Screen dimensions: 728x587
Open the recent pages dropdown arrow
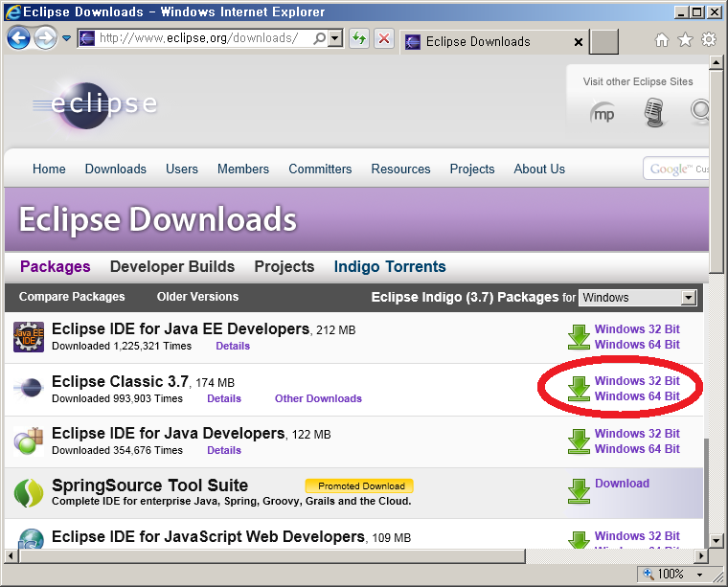coord(67,38)
